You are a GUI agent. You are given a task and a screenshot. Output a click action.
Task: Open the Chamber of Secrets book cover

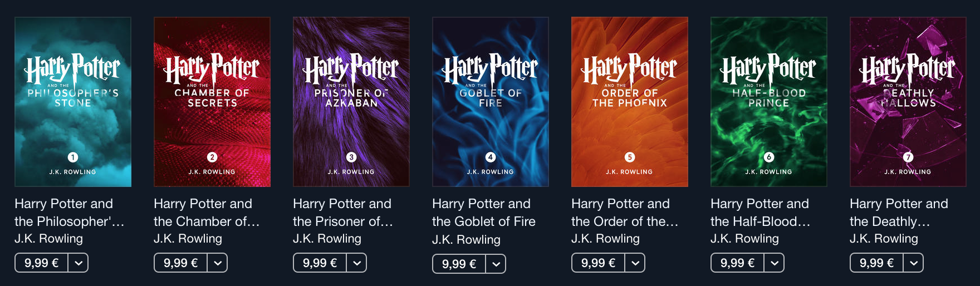tap(212, 102)
